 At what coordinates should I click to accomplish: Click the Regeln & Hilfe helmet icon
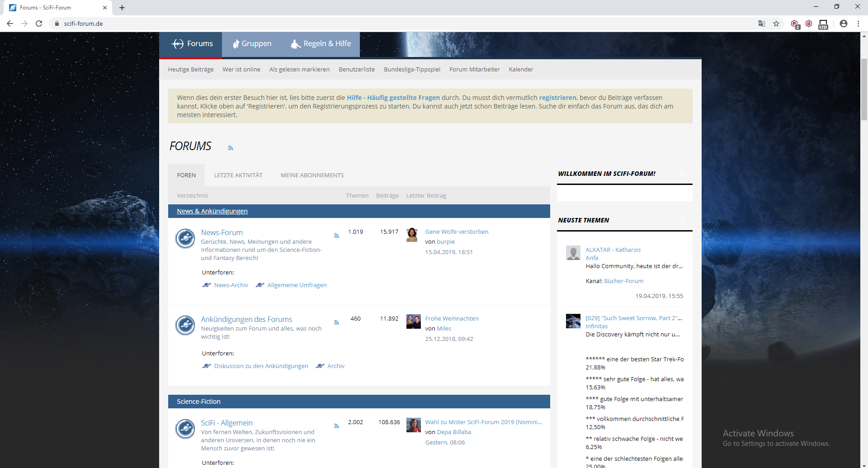[x=295, y=43]
